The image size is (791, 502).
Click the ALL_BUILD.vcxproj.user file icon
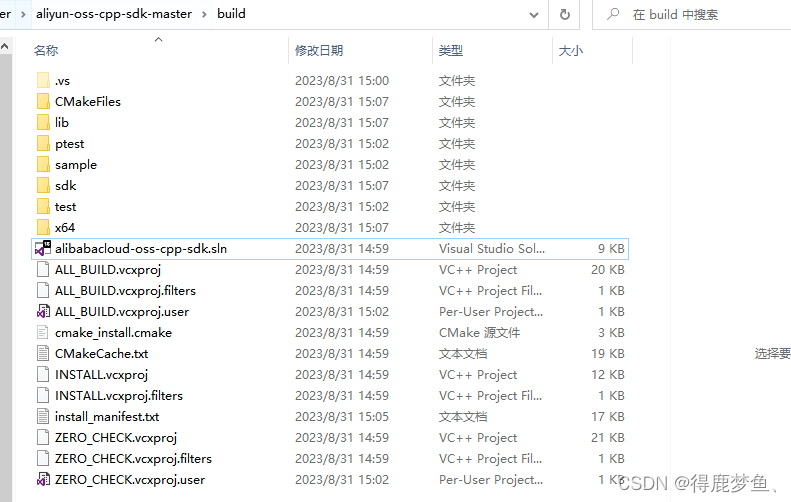point(43,312)
